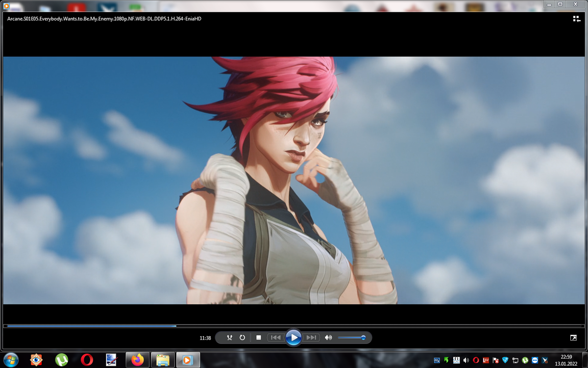Open the TeamViewer tray icon
This screenshot has height=368, width=588.
tap(535, 360)
